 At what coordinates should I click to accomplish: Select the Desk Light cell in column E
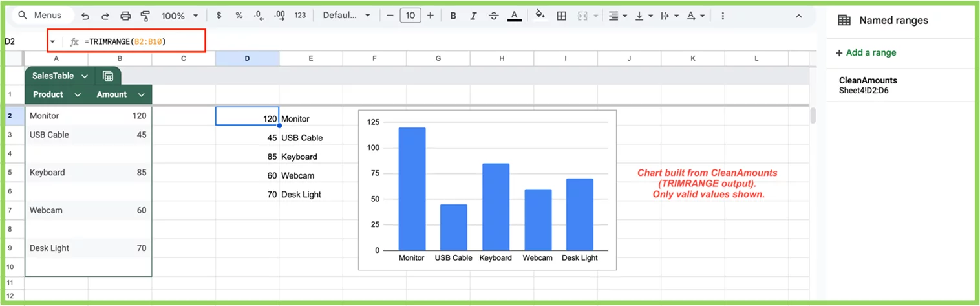[311, 194]
